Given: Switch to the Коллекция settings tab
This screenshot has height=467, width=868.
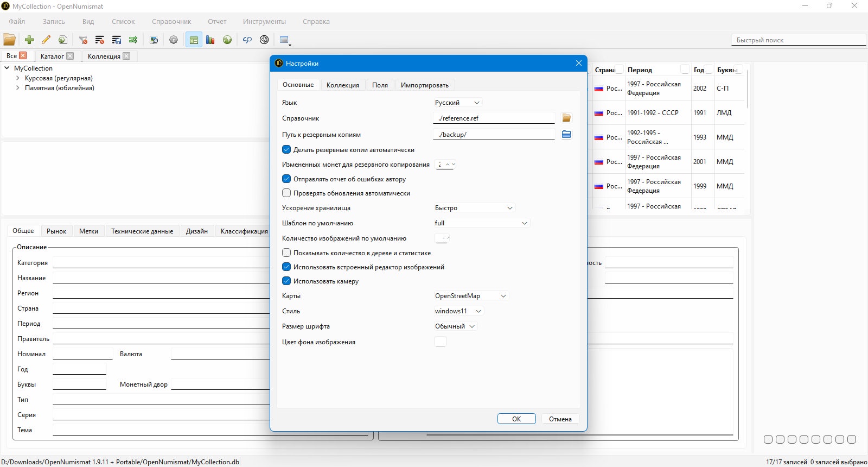Looking at the screenshot, I should point(343,85).
